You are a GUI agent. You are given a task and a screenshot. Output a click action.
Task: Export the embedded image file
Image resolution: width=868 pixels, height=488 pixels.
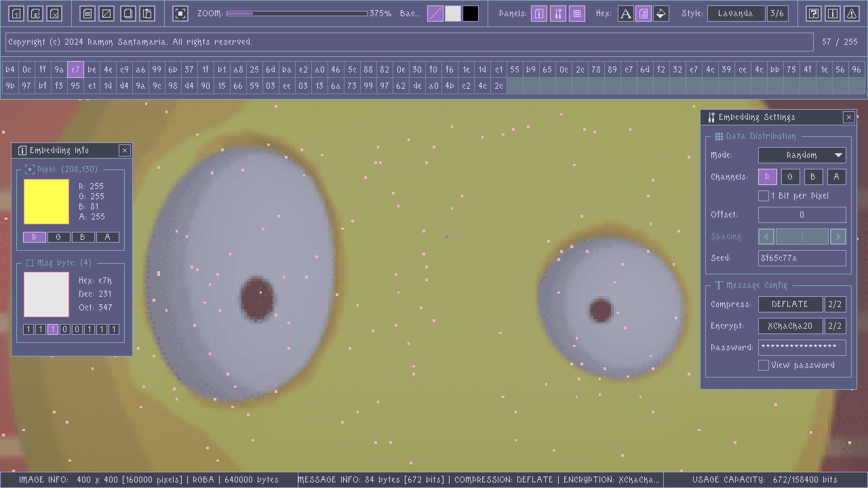[36, 14]
